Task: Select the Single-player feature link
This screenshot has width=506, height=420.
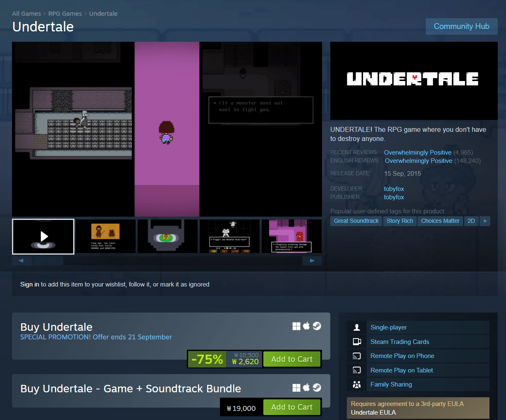Action: coord(389,327)
